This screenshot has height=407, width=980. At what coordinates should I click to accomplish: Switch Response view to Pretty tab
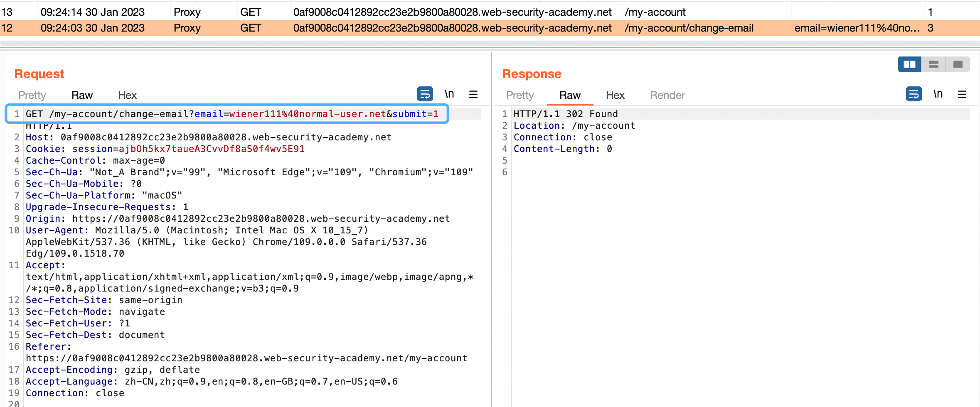520,95
